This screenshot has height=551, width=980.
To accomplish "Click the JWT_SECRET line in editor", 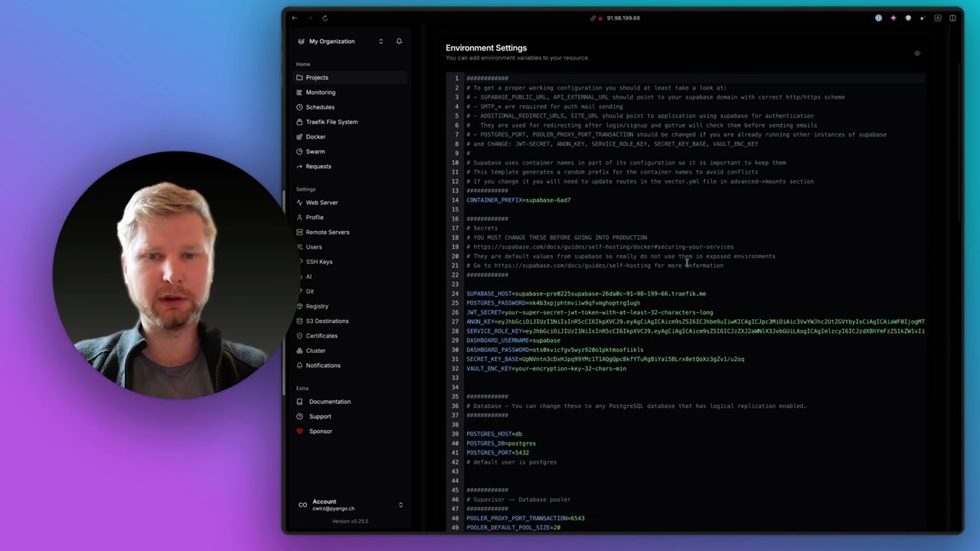I will coord(590,312).
